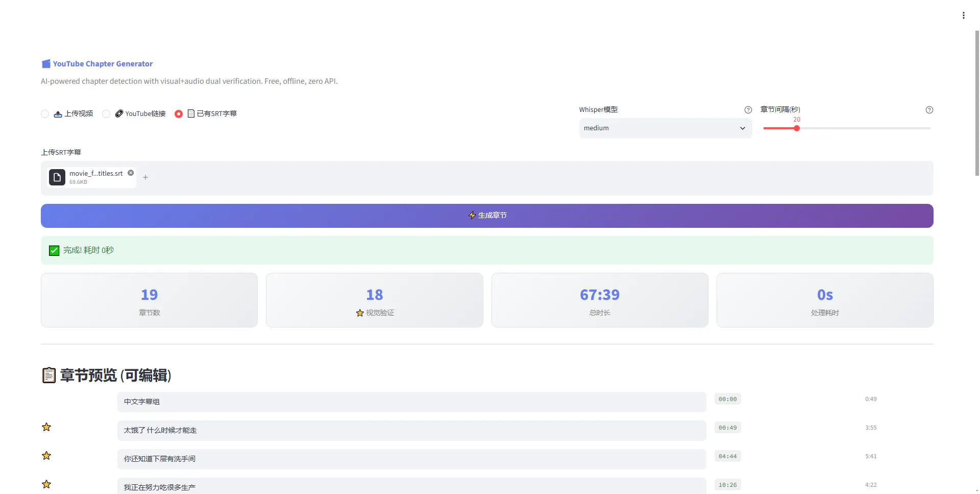Adjust the 章节间隔 slider handle
Screen dimensions: 980x494
click(797, 128)
